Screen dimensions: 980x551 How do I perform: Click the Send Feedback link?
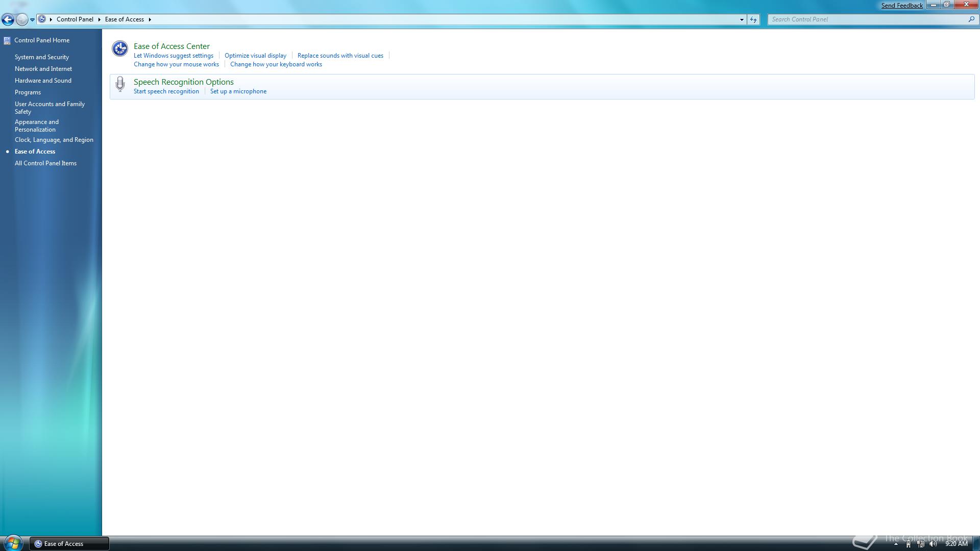(x=901, y=6)
